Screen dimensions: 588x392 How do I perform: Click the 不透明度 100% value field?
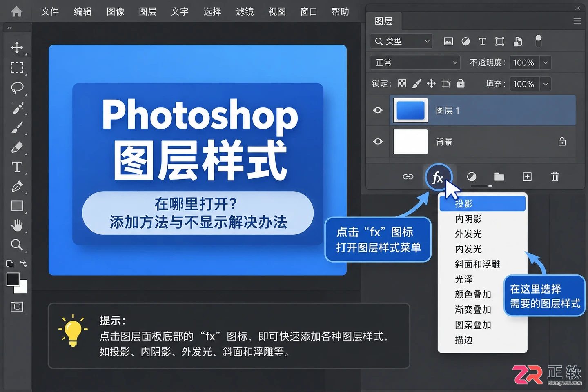tap(524, 62)
